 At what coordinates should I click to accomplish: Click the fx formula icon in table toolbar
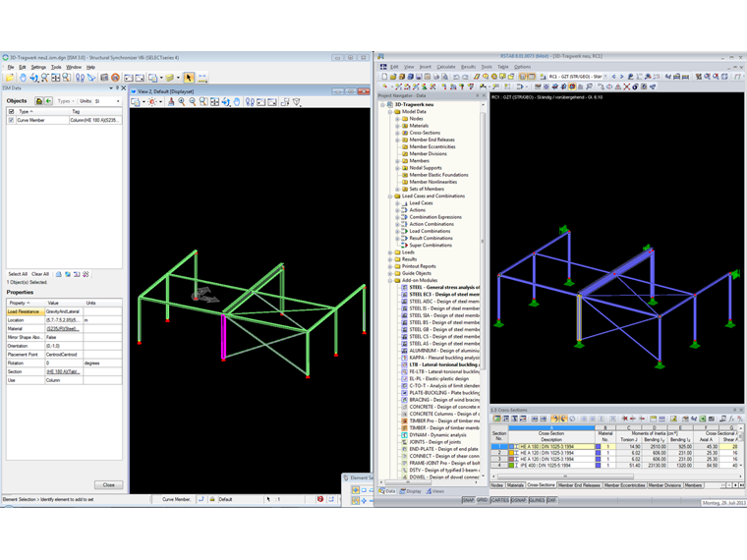[x=731, y=419]
